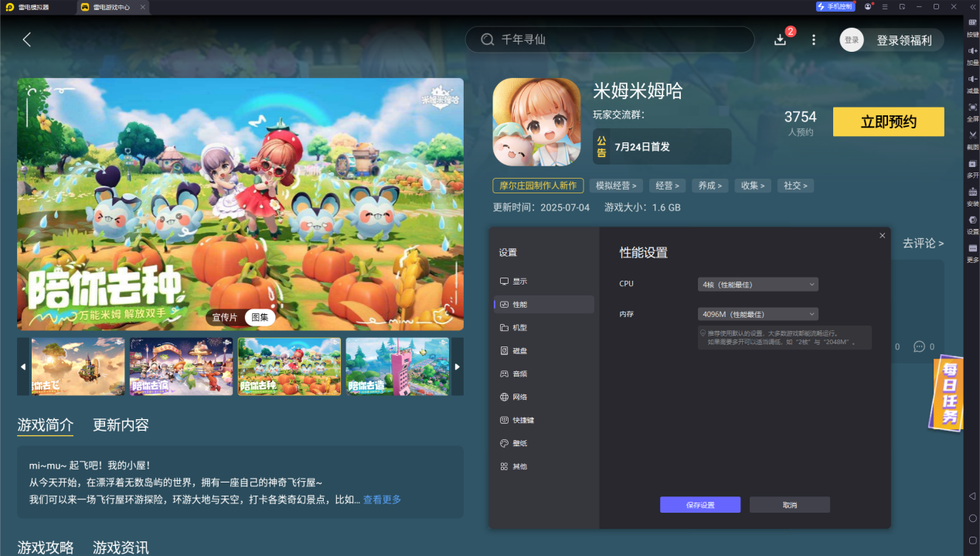The height and width of the screenshot is (556, 980).
Task: Open 多开 multi-instance sidebar icon
Action: tap(972, 168)
